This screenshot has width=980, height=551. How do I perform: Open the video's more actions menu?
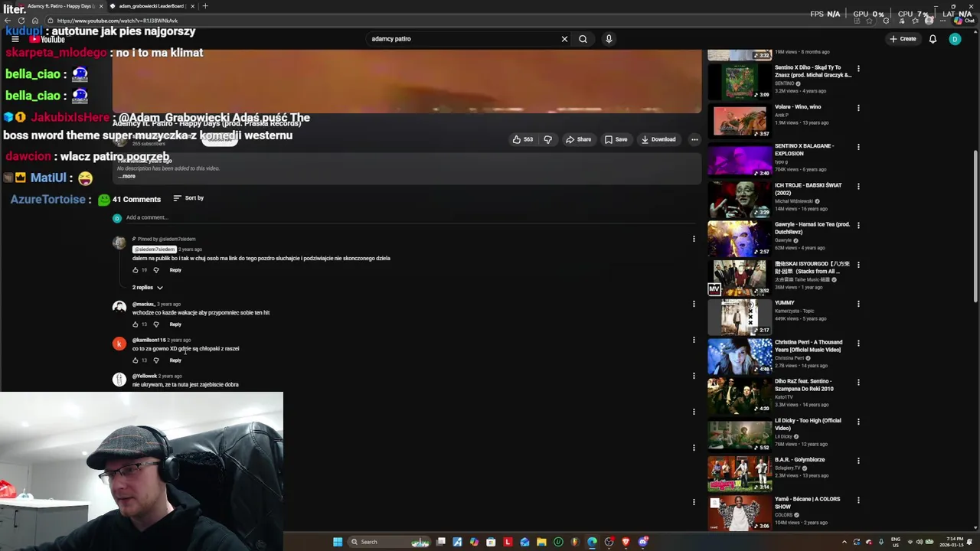click(x=694, y=139)
